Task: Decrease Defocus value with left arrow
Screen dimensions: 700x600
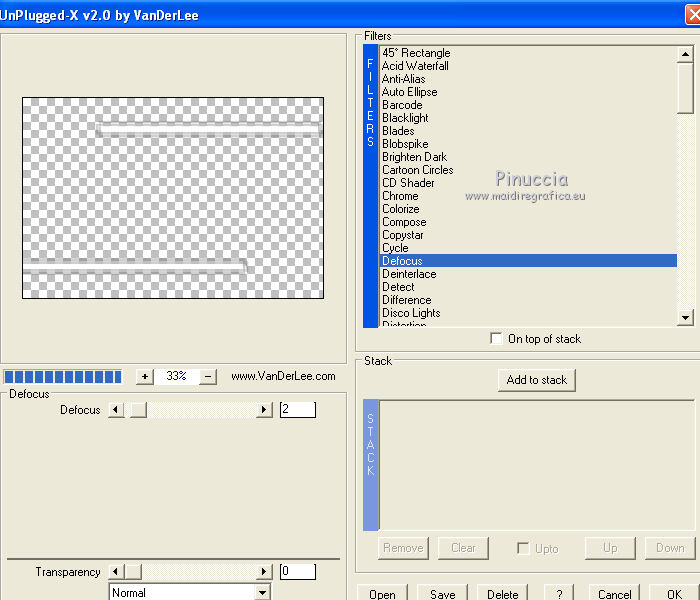Action: coord(116,410)
